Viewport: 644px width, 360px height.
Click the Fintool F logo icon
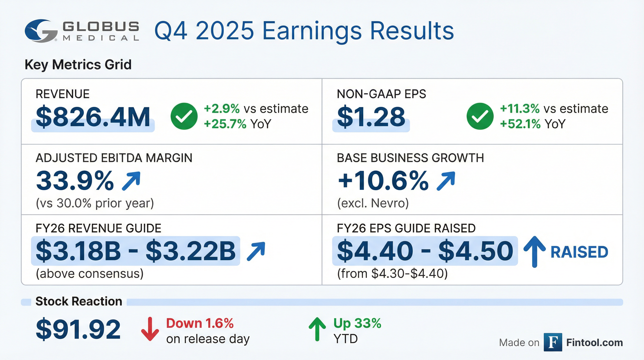pos(553,342)
